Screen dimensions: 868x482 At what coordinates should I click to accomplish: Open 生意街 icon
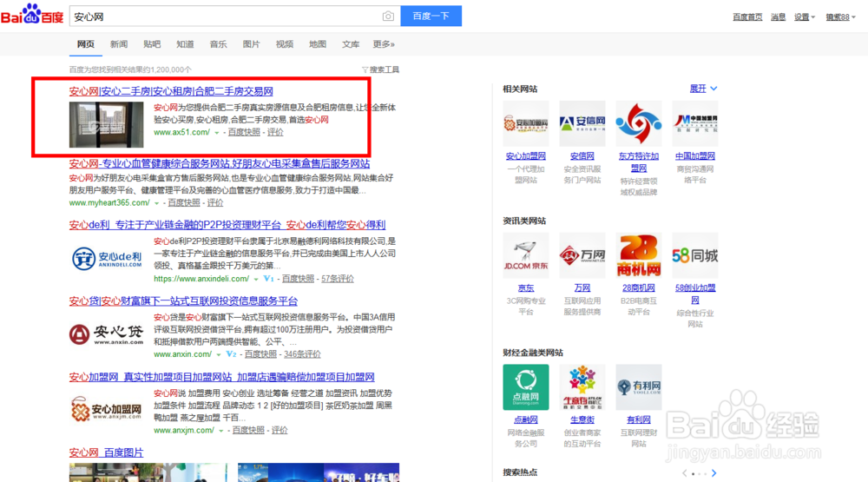point(582,387)
